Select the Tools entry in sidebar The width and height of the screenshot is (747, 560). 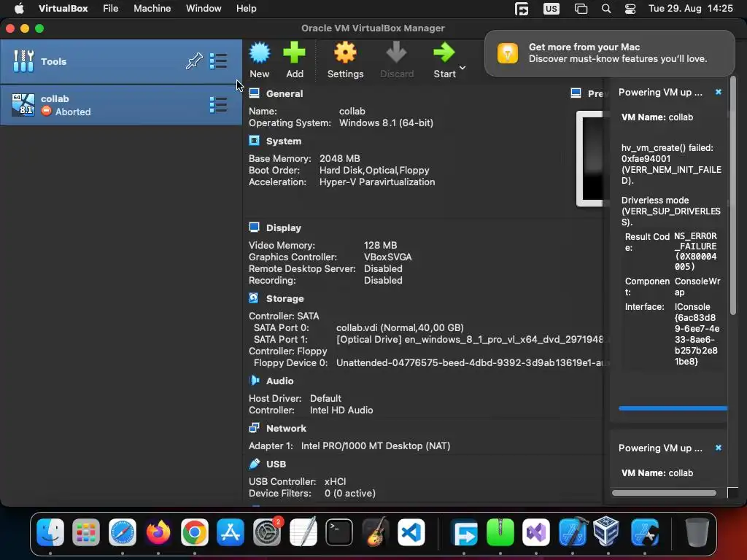pyautogui.click(x=121, y=61)
